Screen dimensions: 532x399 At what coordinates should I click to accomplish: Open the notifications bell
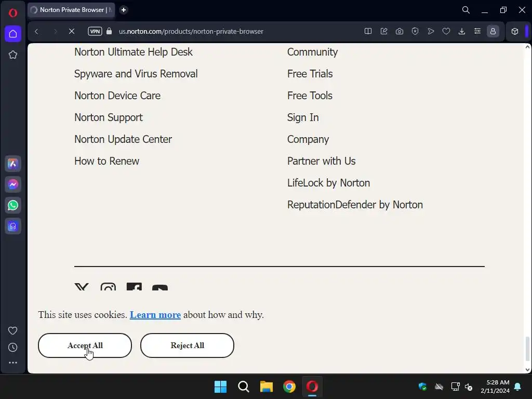click(x=518, y=387)
